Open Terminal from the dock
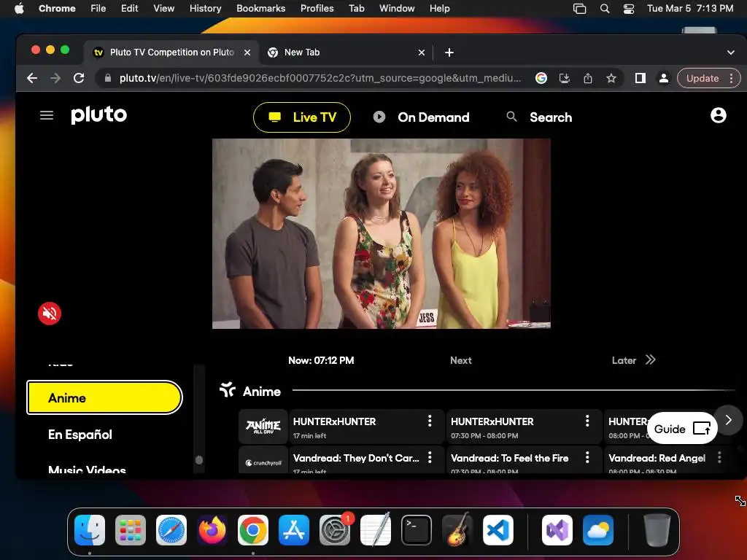 pos(417,530)
